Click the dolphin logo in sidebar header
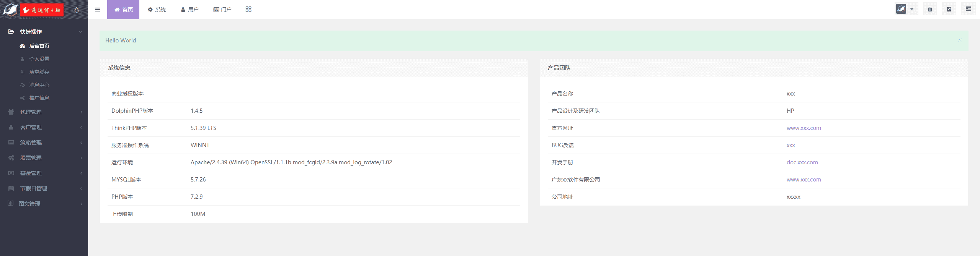The height and width of the screenshot is (256, 980). click(x=10, y=10)
